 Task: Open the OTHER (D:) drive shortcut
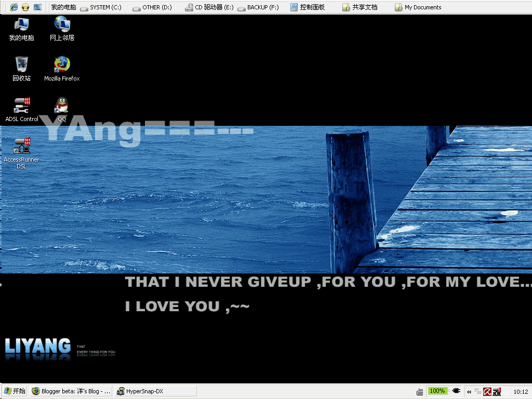152,7
